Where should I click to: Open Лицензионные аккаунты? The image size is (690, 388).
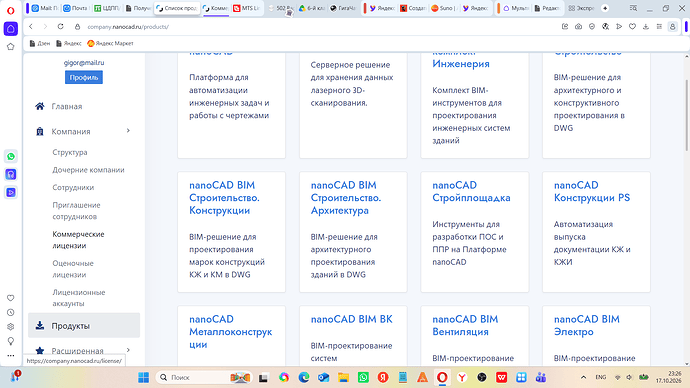[x=78, y=298]
